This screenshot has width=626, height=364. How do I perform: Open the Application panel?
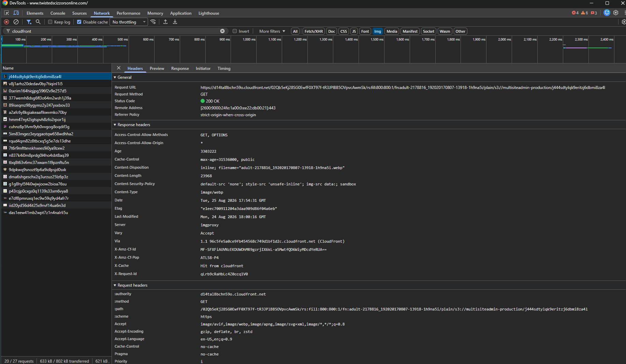tap(181, 13)
